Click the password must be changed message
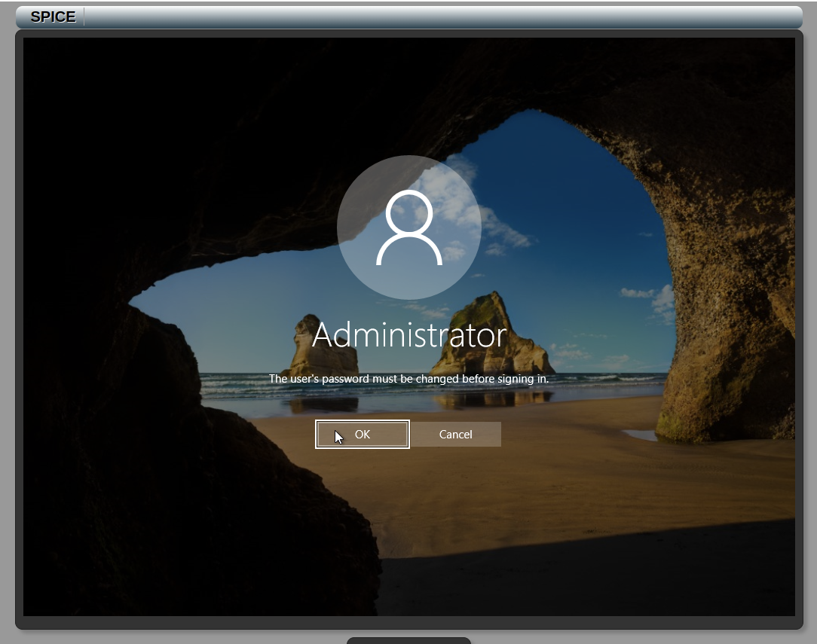Screen dimensions: 817x644 tap(408, 379)
